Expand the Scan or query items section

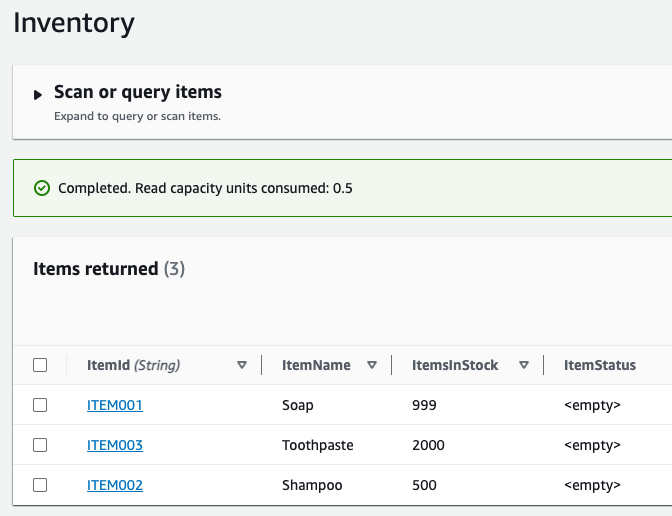(38, 94)
